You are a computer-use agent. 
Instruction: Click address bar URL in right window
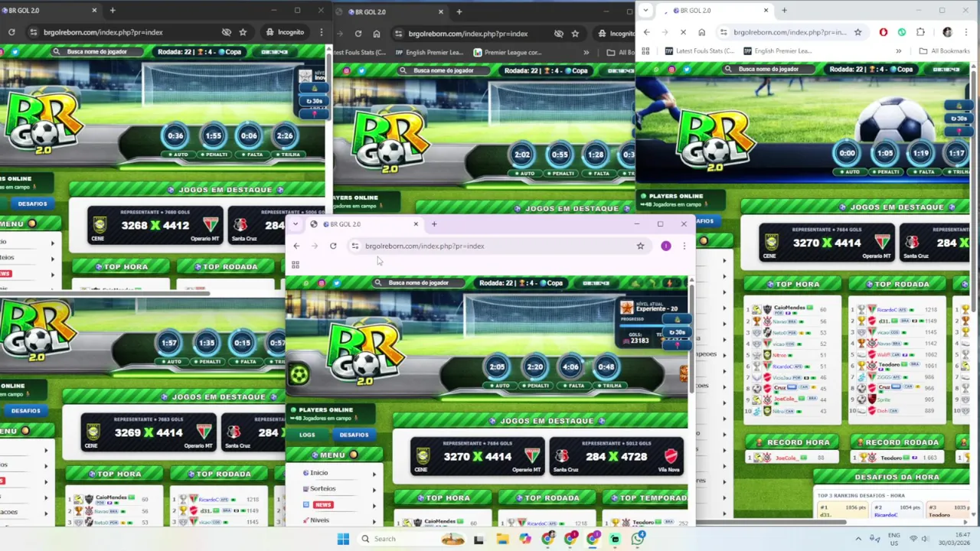[790, 32]
